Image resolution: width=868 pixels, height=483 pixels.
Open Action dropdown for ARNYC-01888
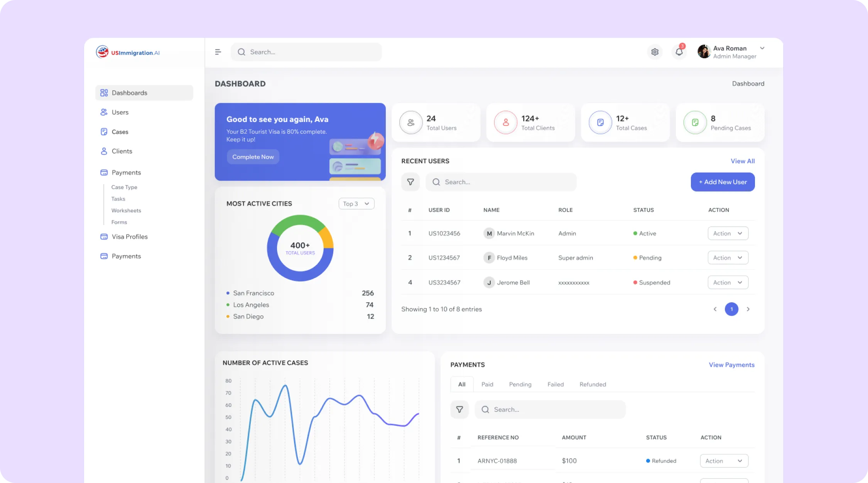pyautogui.click(x=724, y=461)
